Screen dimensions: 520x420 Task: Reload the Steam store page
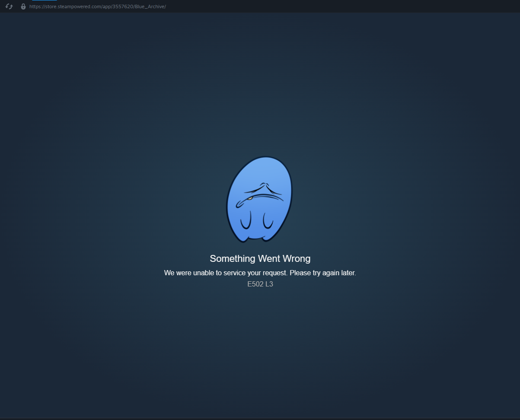click(9, 6)
